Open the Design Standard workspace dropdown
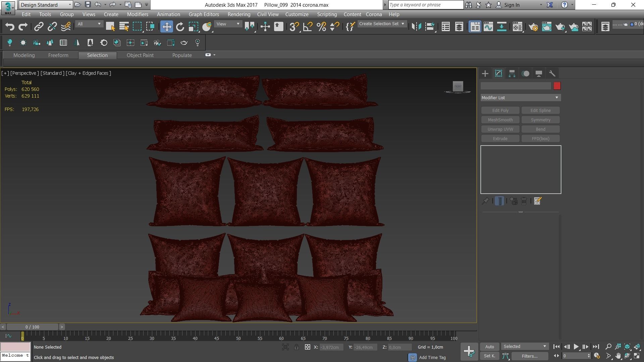Viewport: 644px width, 362px height. [x=46, y=5]
